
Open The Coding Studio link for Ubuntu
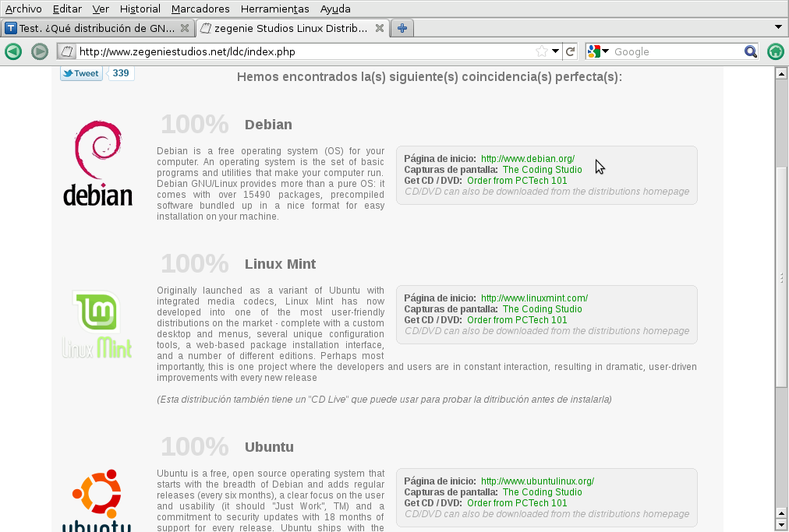click(x=542, y=492)
